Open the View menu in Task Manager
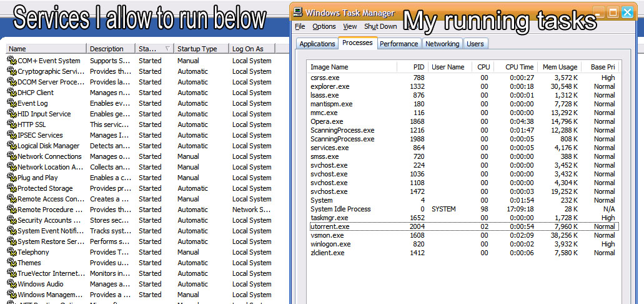644x304 pixels. click(x=350, y=26)
